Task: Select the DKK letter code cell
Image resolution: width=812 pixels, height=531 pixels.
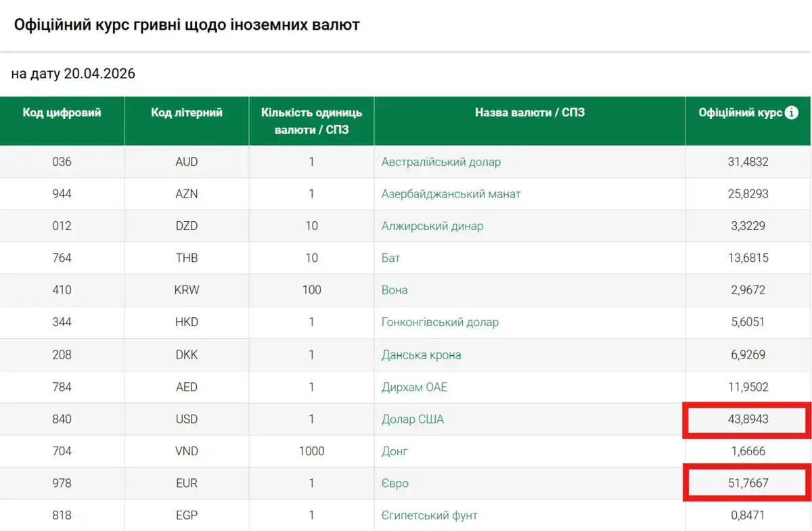Action: (187, 354)
